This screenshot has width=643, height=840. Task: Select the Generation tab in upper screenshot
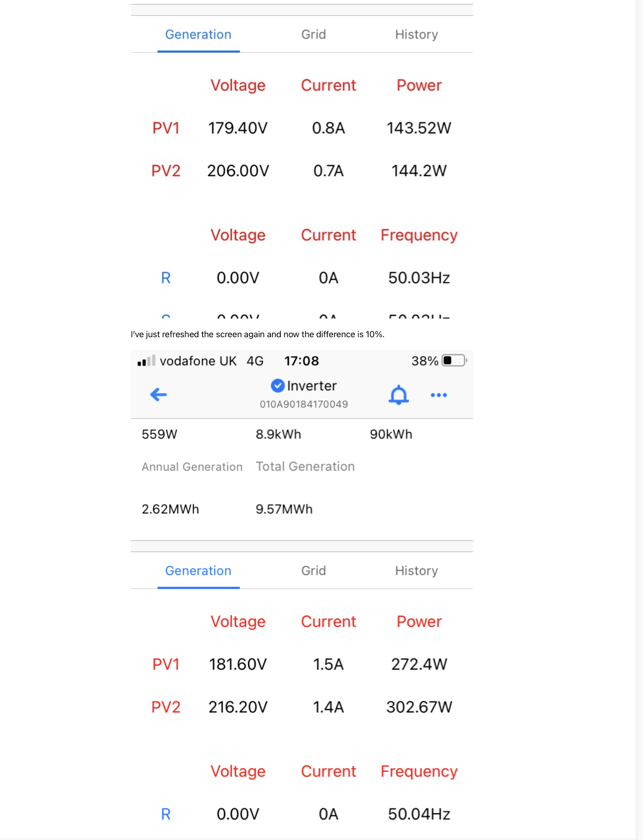coord(198,34)
